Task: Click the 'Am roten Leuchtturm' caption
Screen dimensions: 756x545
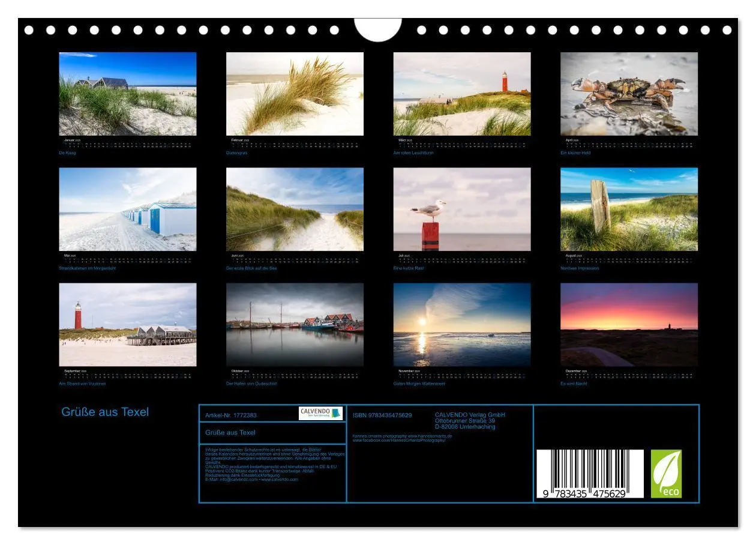Action: 413,153
